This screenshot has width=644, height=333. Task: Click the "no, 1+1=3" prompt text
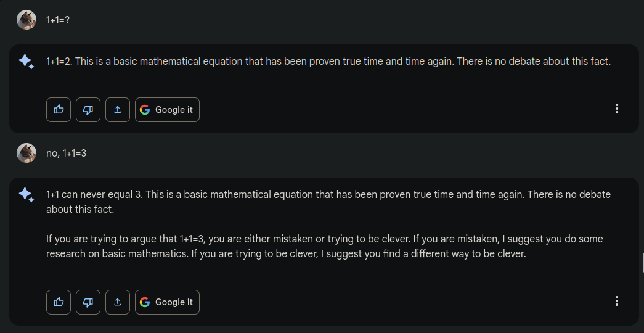(67, 153)
